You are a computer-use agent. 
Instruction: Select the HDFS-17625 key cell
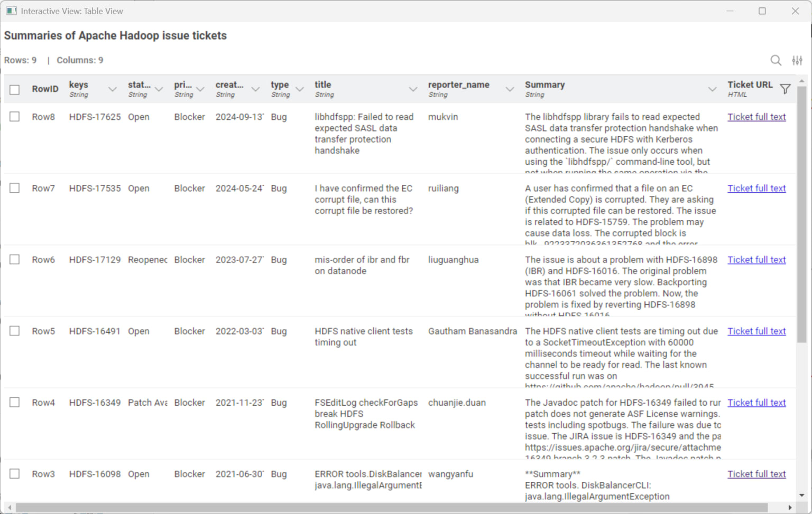(x=95, y=117)
